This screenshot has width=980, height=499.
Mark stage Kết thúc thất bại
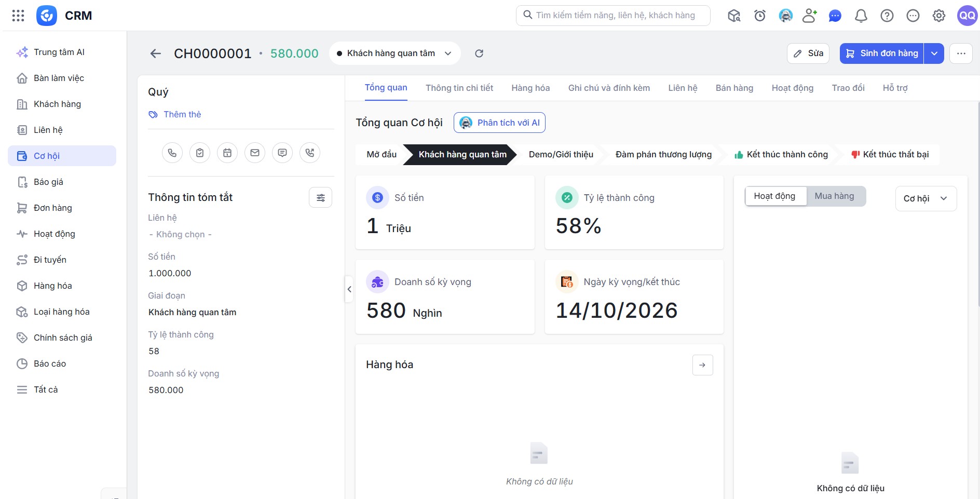click(x=890, y=155)
